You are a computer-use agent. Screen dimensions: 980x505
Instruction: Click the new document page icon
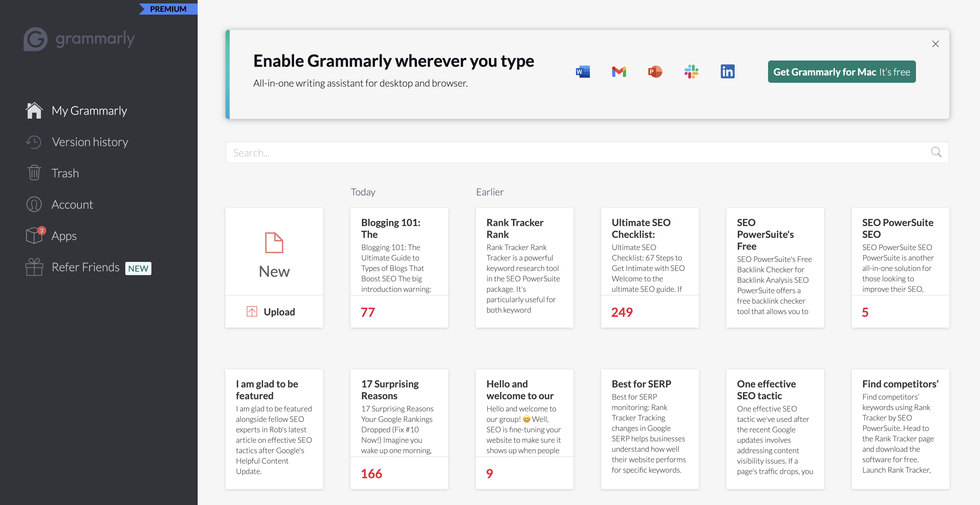coord(274,243)
